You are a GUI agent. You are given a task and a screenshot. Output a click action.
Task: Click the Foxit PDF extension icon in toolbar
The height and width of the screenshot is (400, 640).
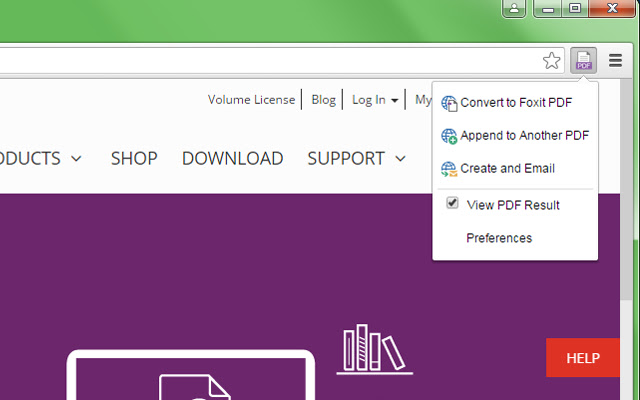(x=583, y=60)
